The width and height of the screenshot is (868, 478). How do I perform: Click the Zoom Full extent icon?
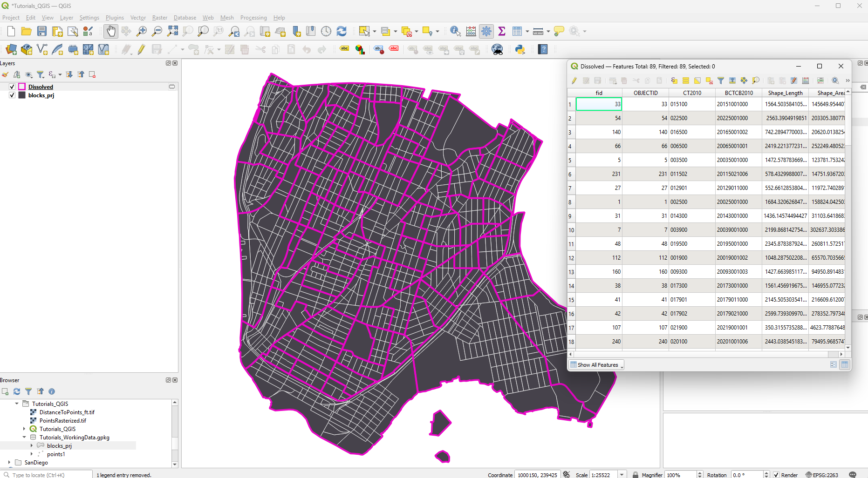pos(173,31)
